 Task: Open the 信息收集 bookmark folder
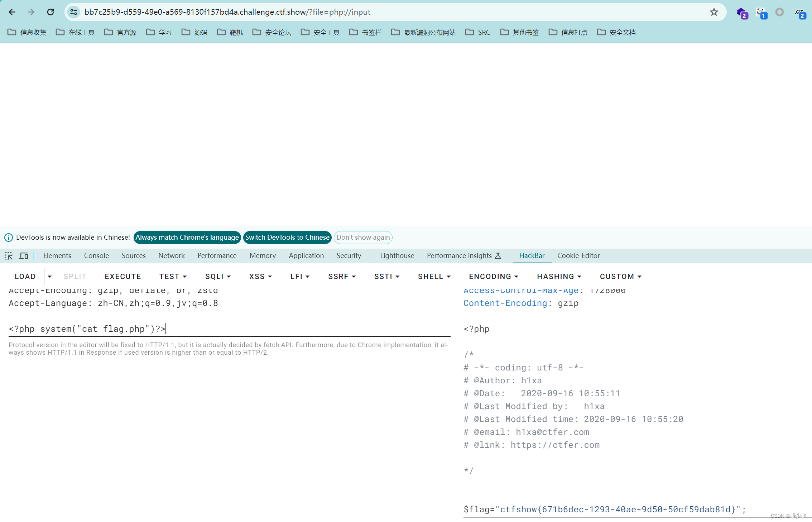[27, 32]
